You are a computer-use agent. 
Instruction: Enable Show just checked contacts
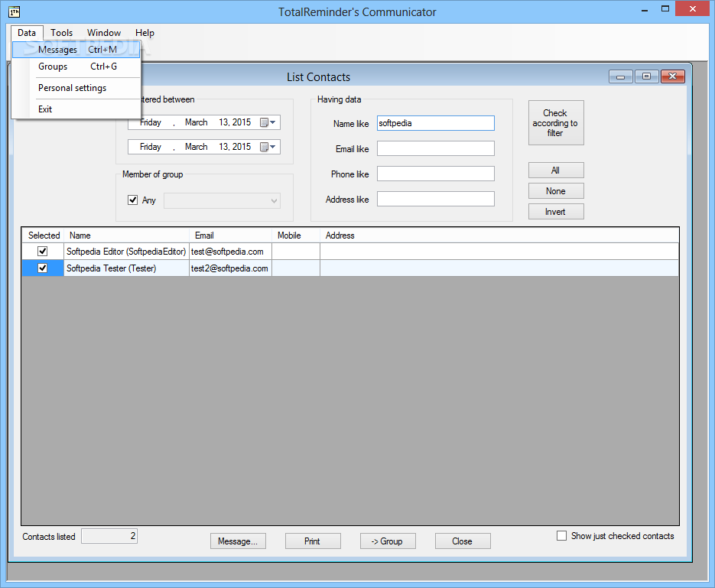tap(562, 535)
